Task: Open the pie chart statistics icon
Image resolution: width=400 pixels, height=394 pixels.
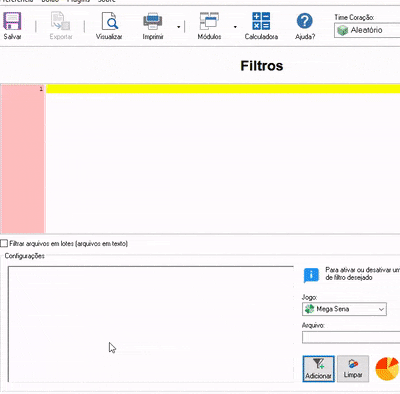Action: point(387,369)
